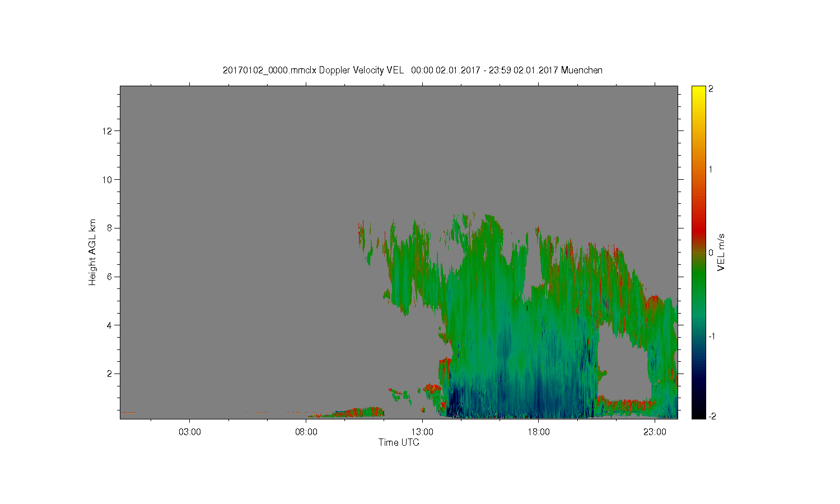Click the 18:00 time axis label
The image size is (840, 504).
539,432
